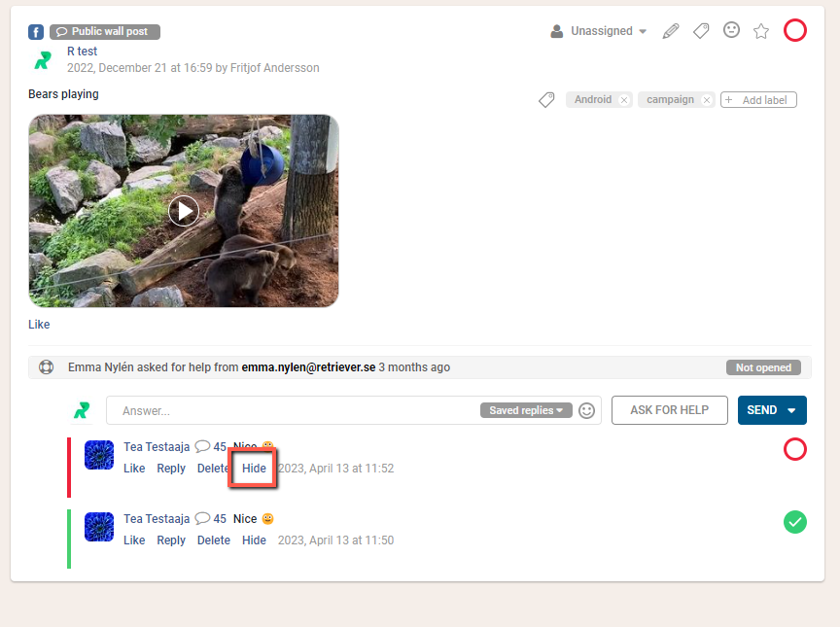Hide the 11:50 comment

pos(254,540)
